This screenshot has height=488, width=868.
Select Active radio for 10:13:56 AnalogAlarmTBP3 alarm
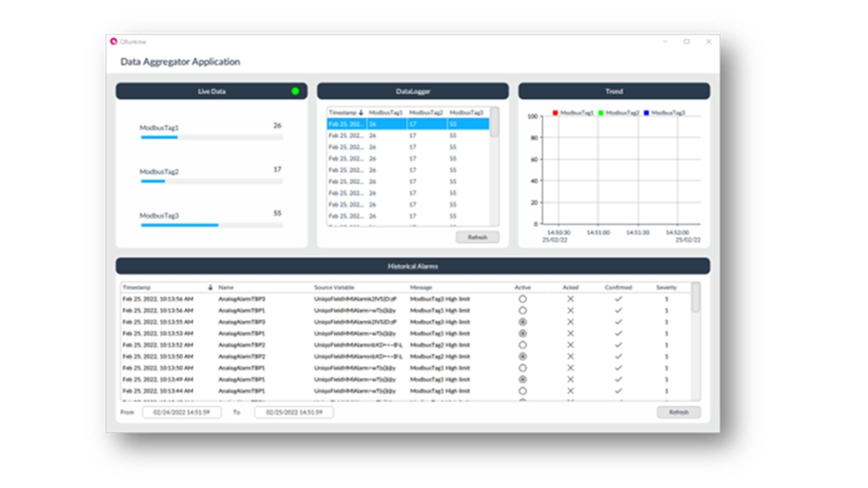tap(522, 299)
